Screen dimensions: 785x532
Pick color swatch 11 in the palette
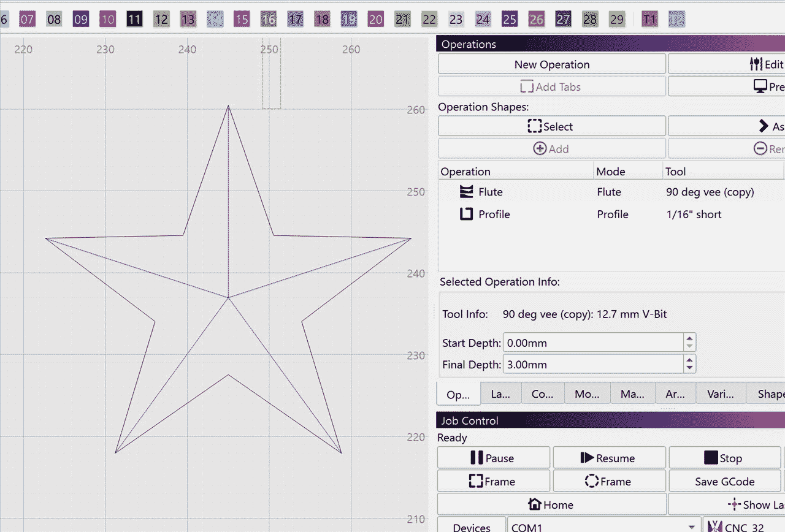coord(134,20)
